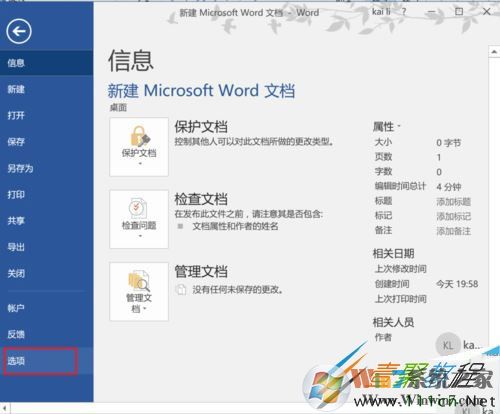Choose 打开 from the sidebar

(47, 116)
